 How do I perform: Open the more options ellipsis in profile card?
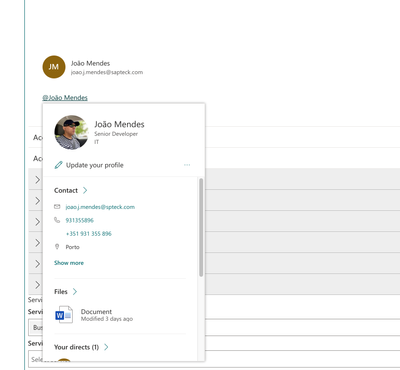click(187, 165)
